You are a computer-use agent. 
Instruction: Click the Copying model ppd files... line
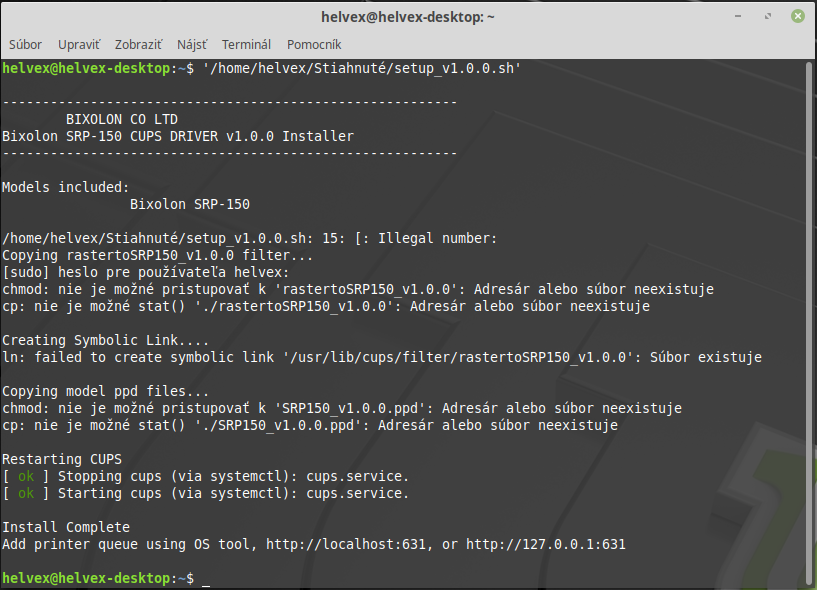tap(105, 391)
